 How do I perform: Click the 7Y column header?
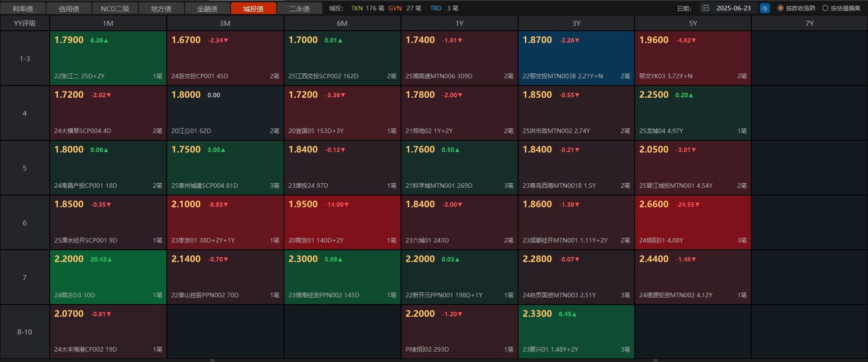[810, 23]
